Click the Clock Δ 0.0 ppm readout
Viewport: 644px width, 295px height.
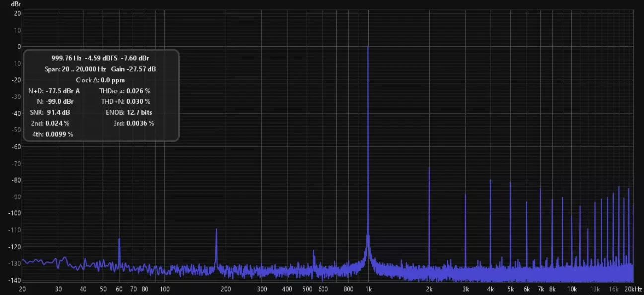(x=100, y=80)
